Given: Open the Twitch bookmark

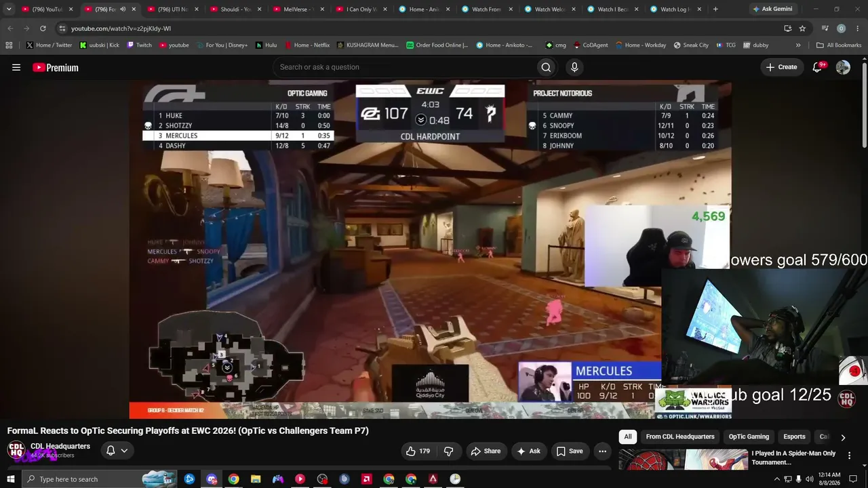Looking at the screenshot, I should [x=139, y=45].
